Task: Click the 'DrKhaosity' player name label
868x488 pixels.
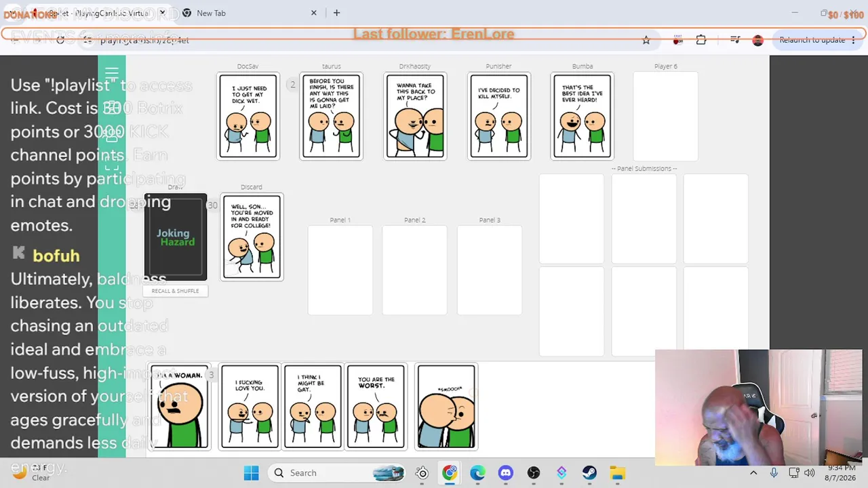Action: pyautogui.click(x=415, y=66)
